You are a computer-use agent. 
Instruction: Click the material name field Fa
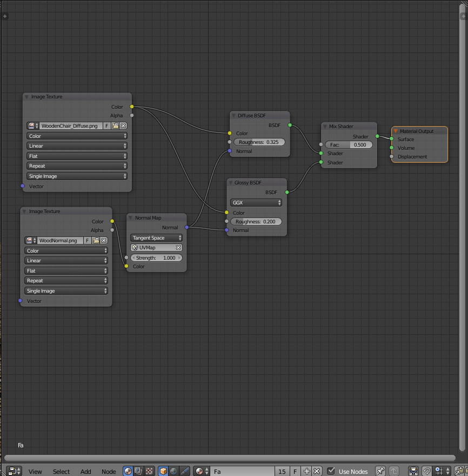[242, 471]
